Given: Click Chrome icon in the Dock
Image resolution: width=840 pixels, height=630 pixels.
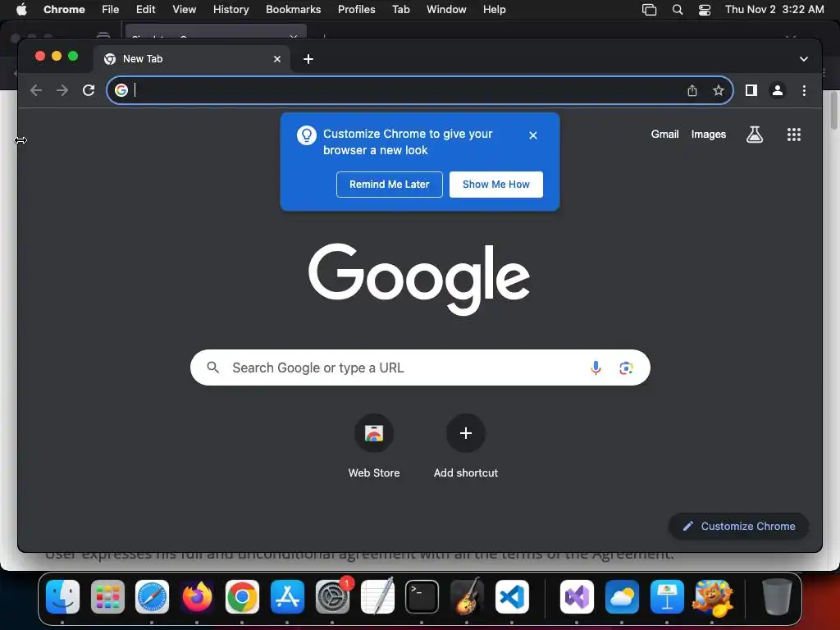Looking at the screenshot, I should tap(242, 597).
